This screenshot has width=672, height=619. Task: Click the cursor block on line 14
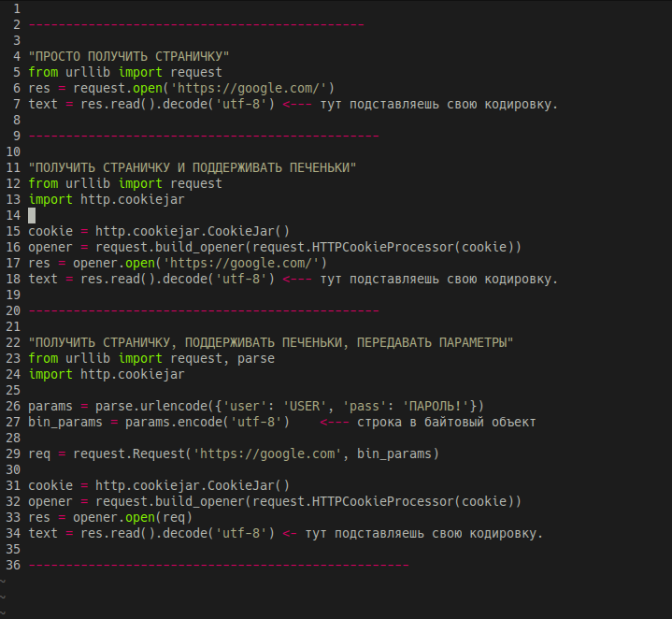click(32, 215)
